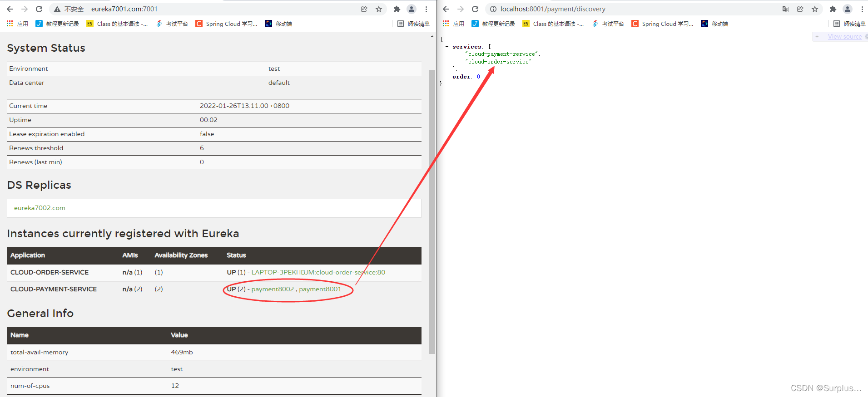Select CLOUD-ORDER-SERVICE application name
Viewport: 868px width, 397px height.
tap(50, 272)
